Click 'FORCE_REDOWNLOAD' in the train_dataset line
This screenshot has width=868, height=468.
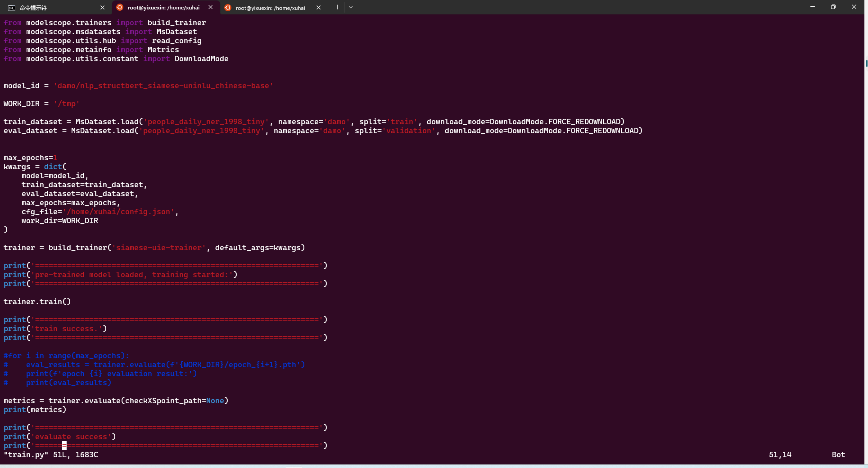584,121
